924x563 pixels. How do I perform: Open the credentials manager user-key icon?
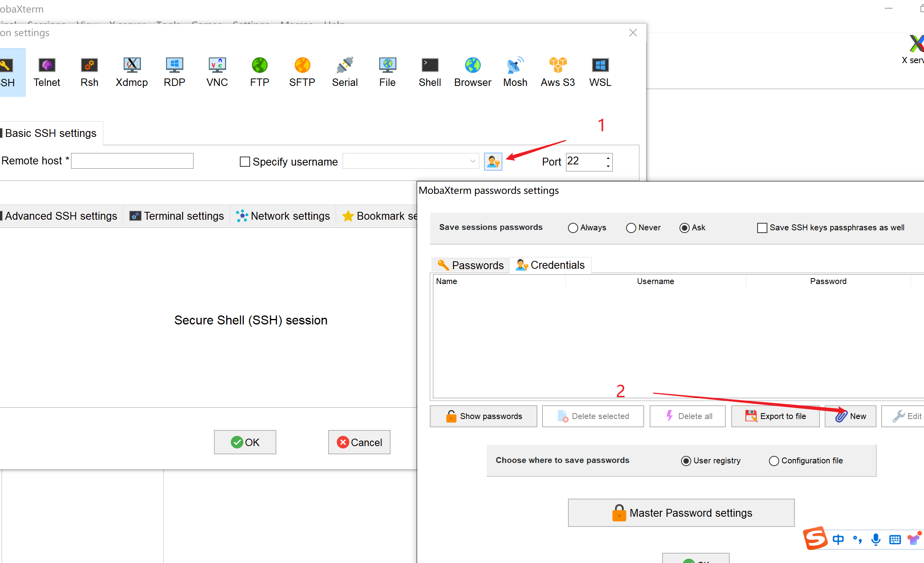coord(493,162)
